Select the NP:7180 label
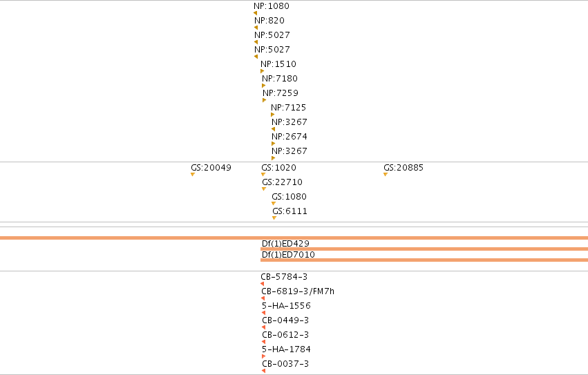588x375 pixels. 280,79
